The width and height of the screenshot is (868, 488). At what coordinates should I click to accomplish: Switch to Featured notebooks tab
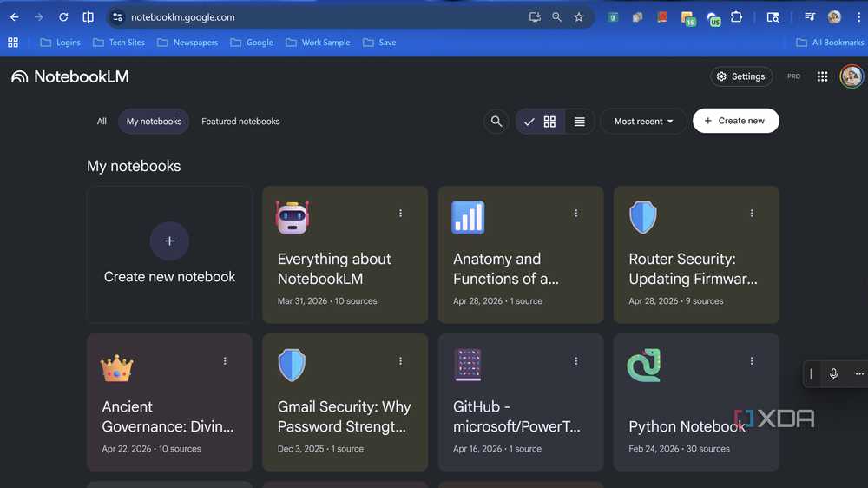[240, 122]
